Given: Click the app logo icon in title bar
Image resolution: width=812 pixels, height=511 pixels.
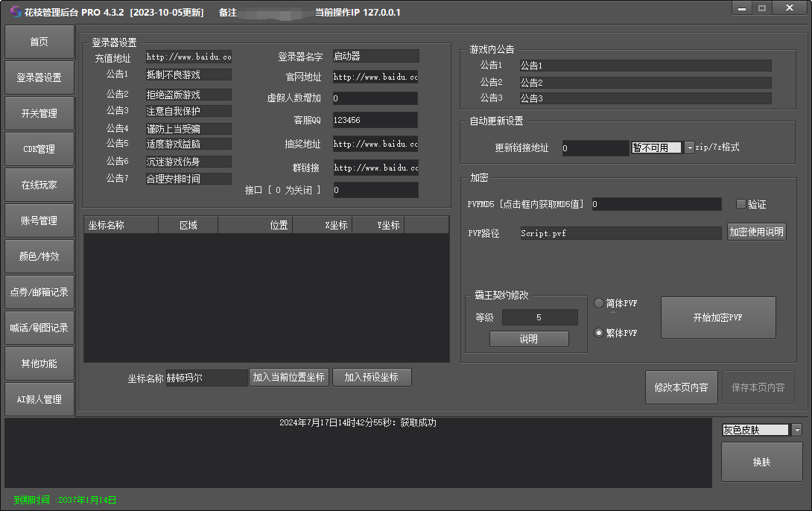Looking at the screenshot, I should [x=14, y=12].
